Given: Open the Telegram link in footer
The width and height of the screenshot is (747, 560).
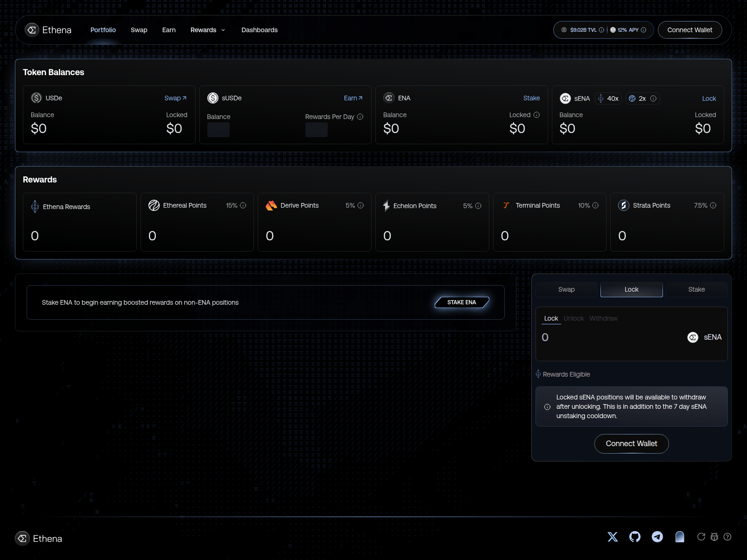Looking at the screenshot, I should click(x=657, y=537).
